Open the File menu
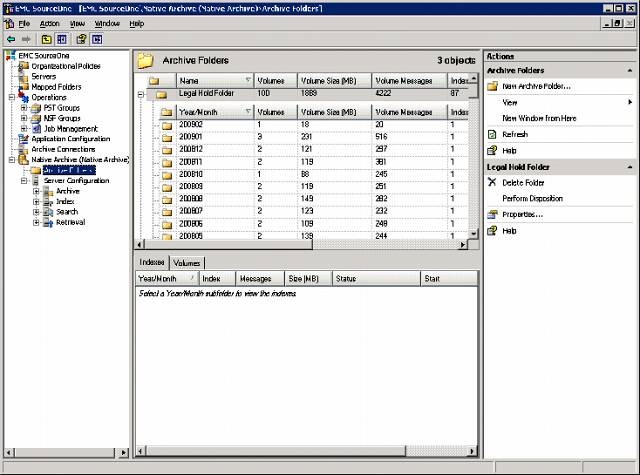This screenshot has width=640, height=475. (x=24, y=24)
